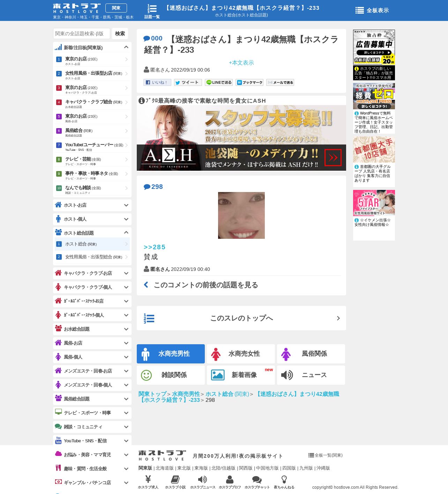Viewport: 448px width, 494px height.
Task: Open ホスラブプロフ person icon in footer
Action: coord(230,479)
